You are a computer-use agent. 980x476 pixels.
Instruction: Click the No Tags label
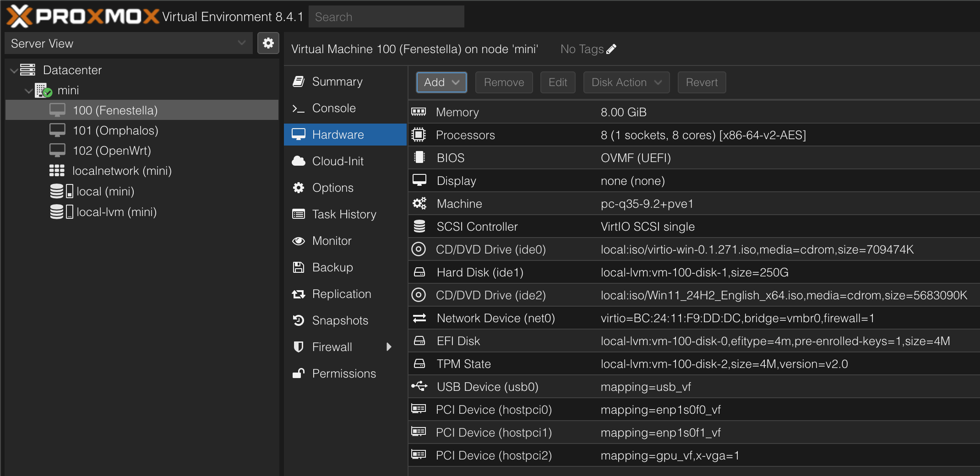click(582, 49)
